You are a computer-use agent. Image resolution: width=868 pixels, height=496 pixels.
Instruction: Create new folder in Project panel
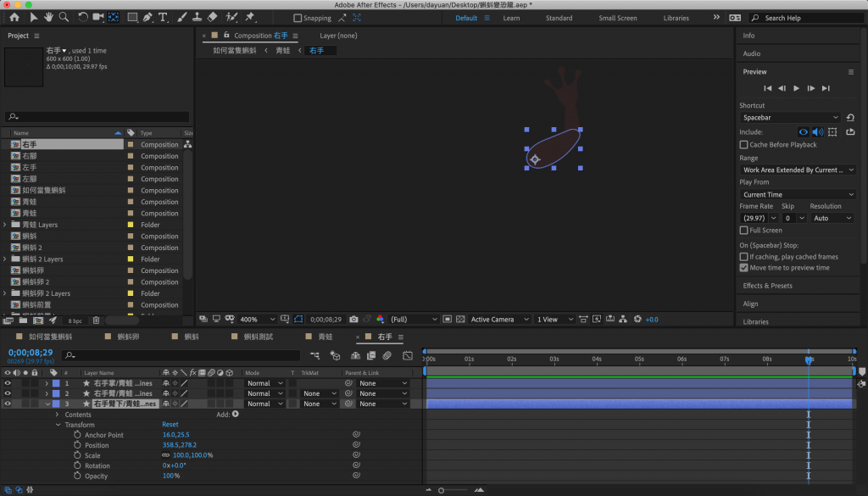tap(23, 320)
